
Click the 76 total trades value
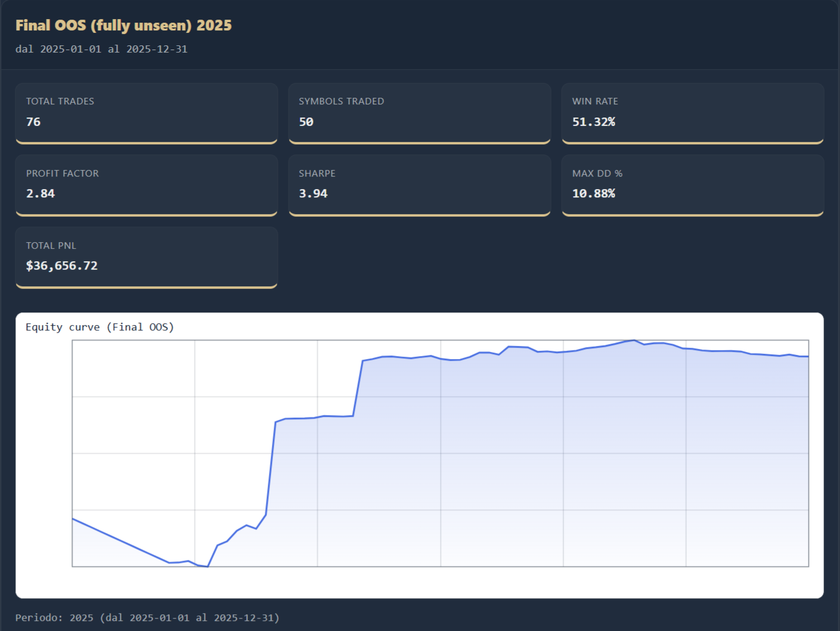[33, 122]
